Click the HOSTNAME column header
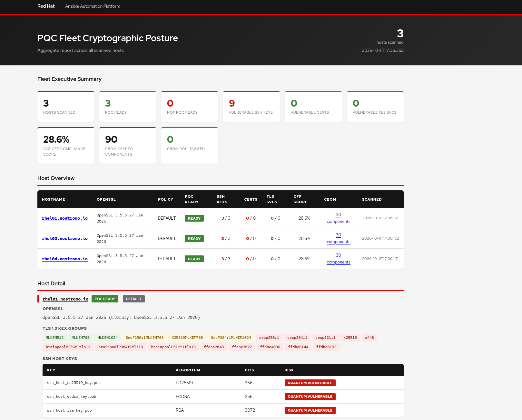This screenshot has width=522, height=420. tap(54, 199)
